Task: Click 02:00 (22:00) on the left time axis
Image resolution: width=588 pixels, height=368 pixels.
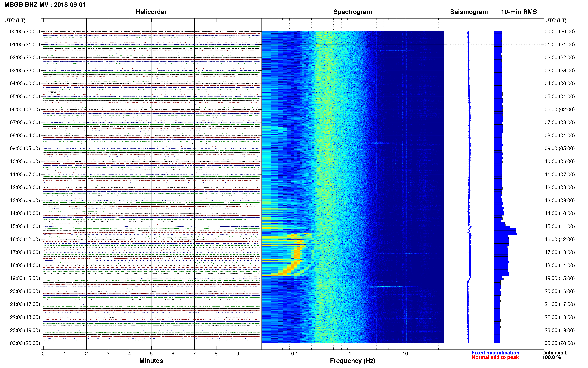Action: click(x=25, y=57)
